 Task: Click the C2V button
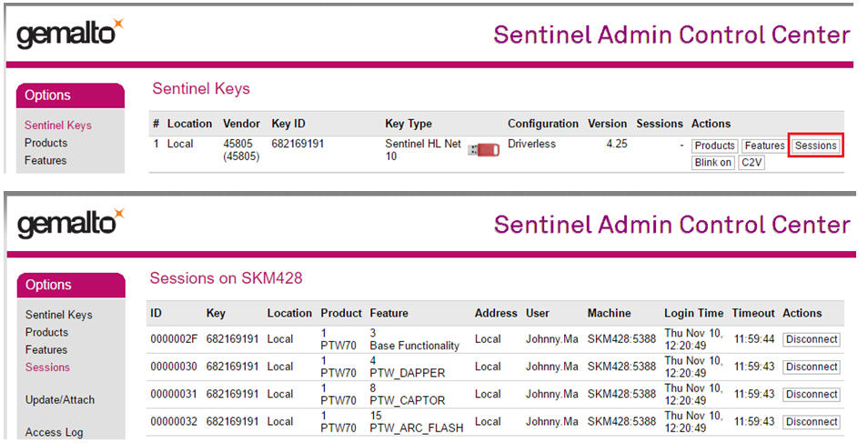coord(750,163)
